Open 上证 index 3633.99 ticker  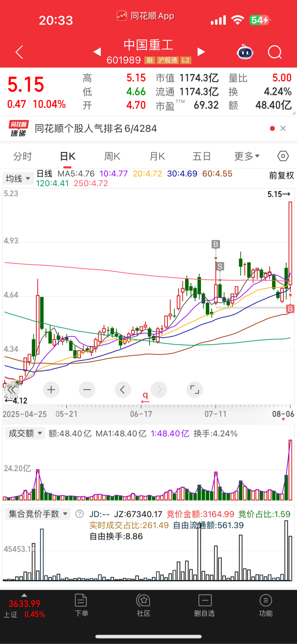click(x=24, y=609)
